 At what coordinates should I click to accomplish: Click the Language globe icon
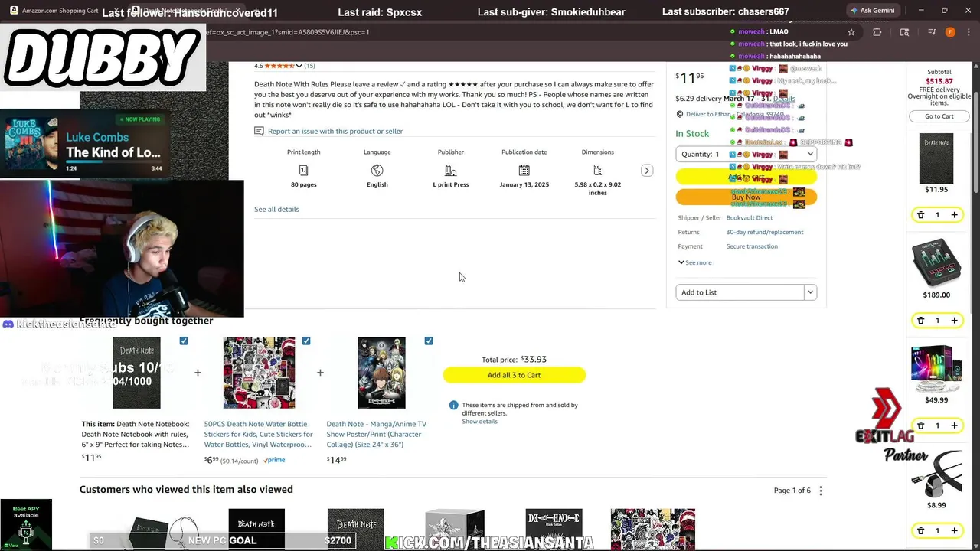[377, 170]
